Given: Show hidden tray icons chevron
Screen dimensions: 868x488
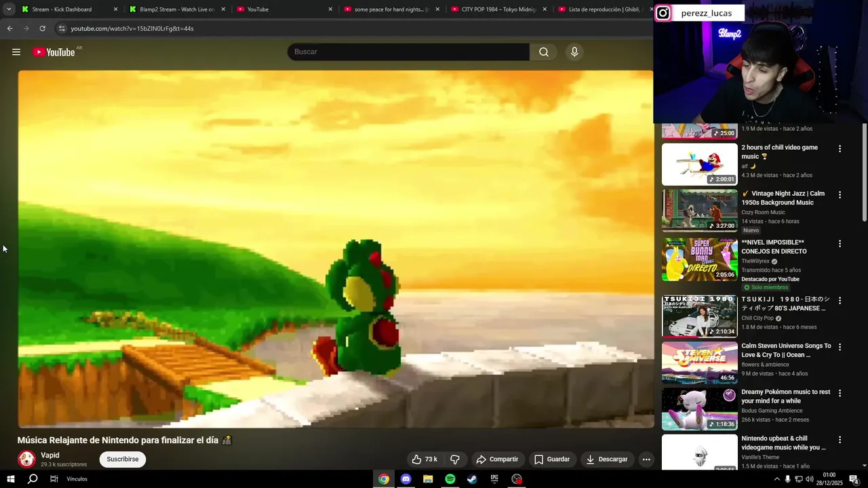Looking at the screenshot, I should [777, 479].
